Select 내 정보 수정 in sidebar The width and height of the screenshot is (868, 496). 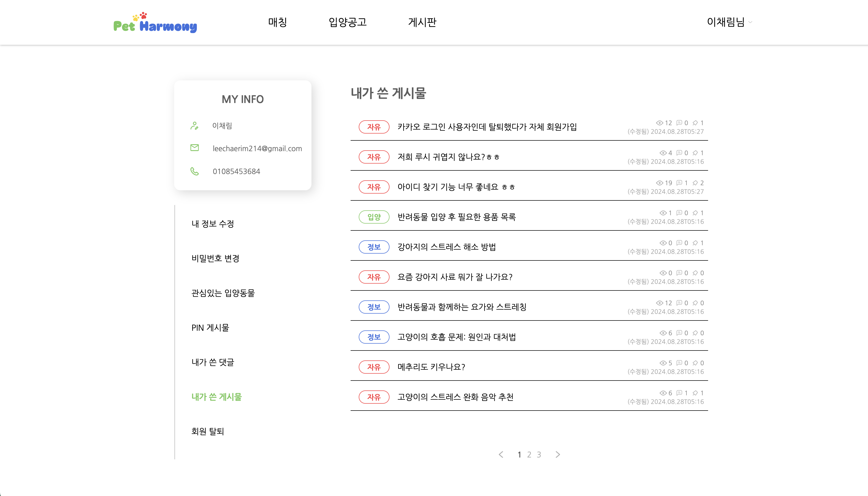pos(213,224)
